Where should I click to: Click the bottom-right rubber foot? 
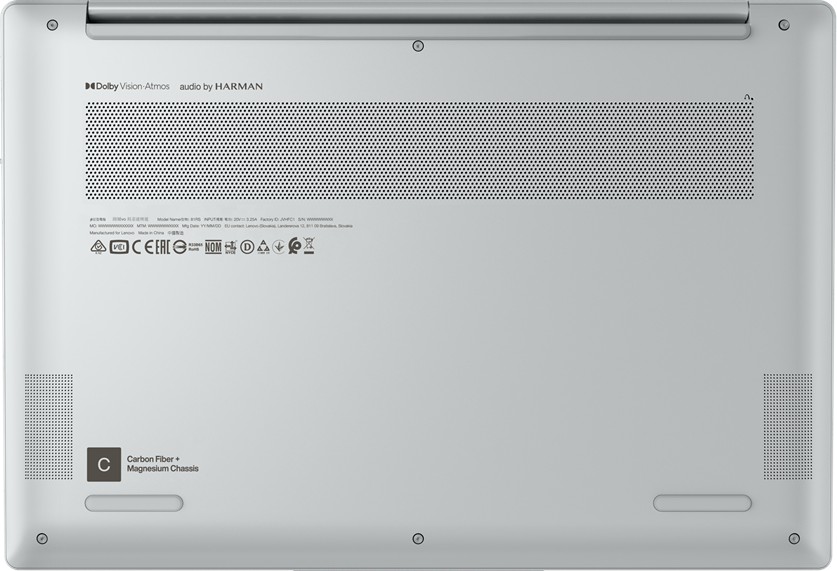702,503
